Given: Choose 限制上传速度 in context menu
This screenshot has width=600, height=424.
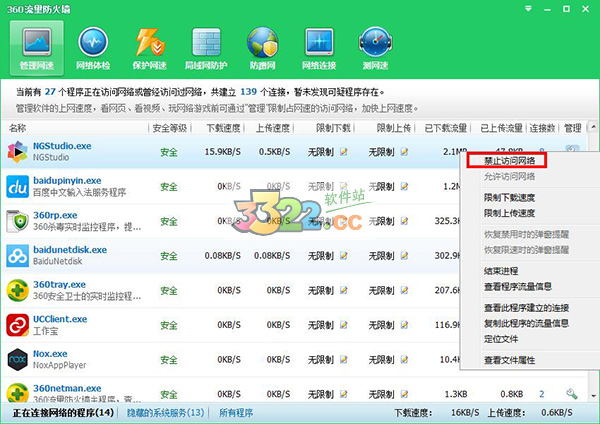Looking at the screenshot, I should click(x=509, y=213).
